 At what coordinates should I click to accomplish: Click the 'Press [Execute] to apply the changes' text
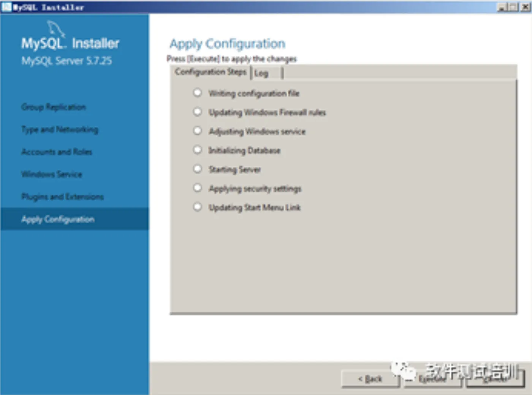(x=231, y=59)
